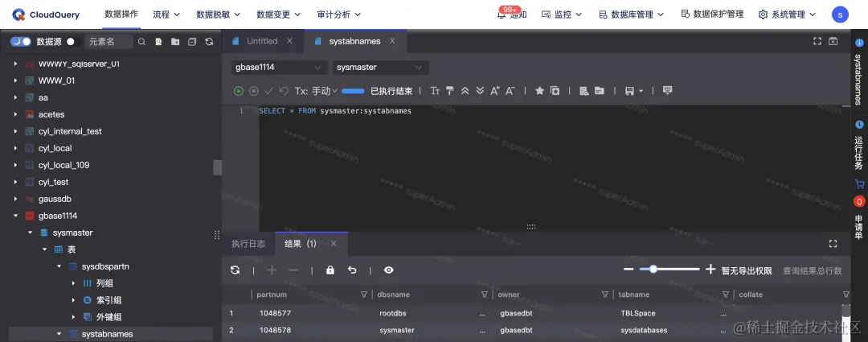Expand code with the double down chevron
The height and width of the screenshot is (342, 868).
(480, 91)
